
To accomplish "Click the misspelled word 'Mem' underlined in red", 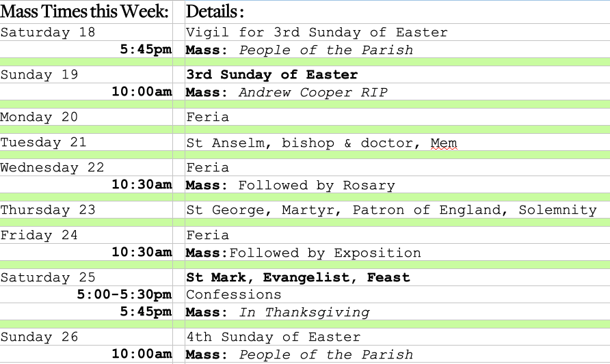I will (x=443, y=143).
